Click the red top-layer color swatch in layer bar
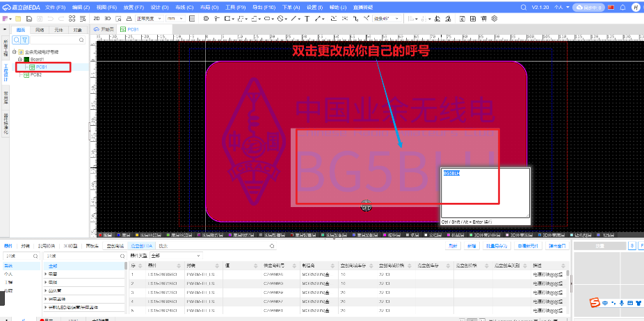 pyautogui.click(x=100, y=236)
